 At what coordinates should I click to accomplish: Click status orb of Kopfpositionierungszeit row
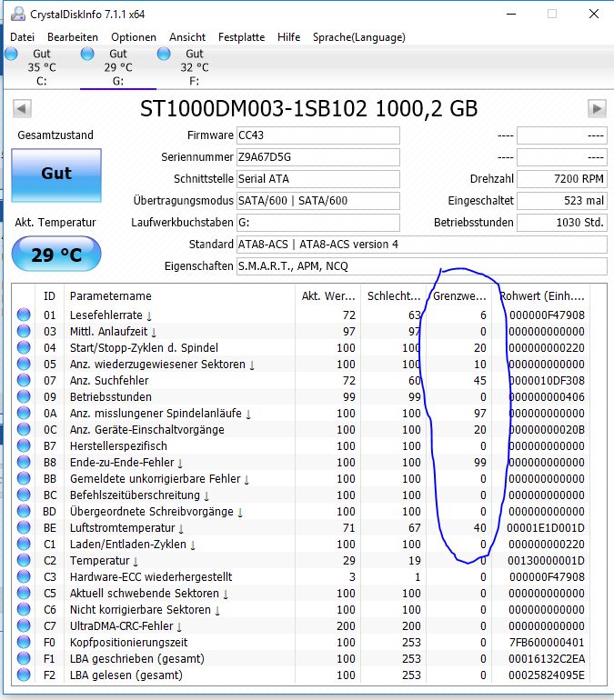pyautogui.click(x=24, y=643)
